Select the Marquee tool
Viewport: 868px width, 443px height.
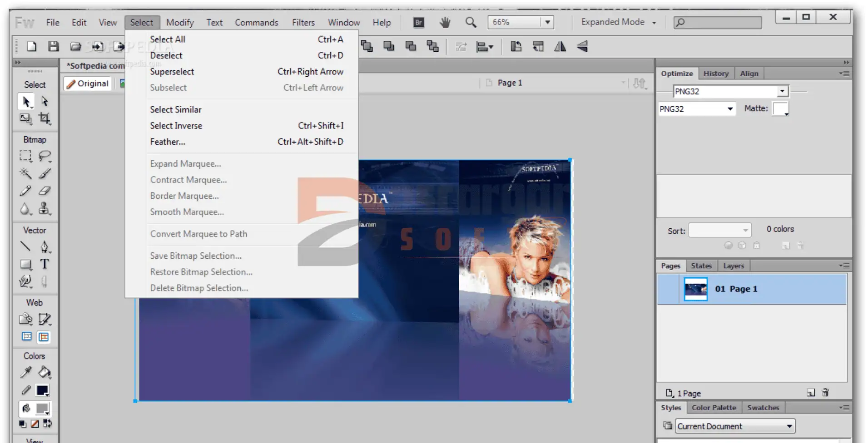point(26,156)
